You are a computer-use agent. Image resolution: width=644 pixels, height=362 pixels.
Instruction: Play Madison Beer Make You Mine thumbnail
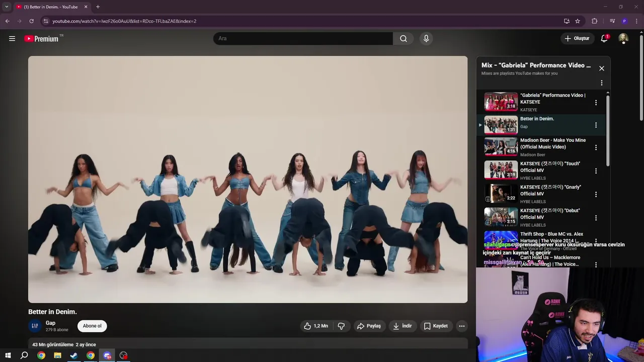pos(501,147)
